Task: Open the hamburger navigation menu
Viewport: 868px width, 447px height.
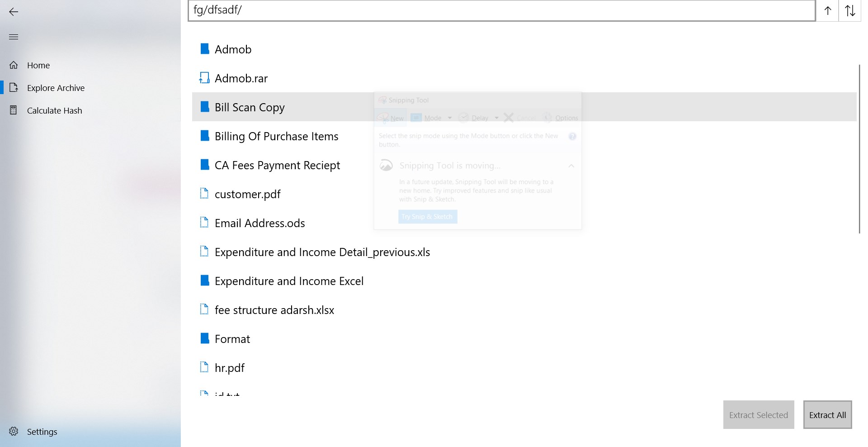Action: (x=14, y=37)
